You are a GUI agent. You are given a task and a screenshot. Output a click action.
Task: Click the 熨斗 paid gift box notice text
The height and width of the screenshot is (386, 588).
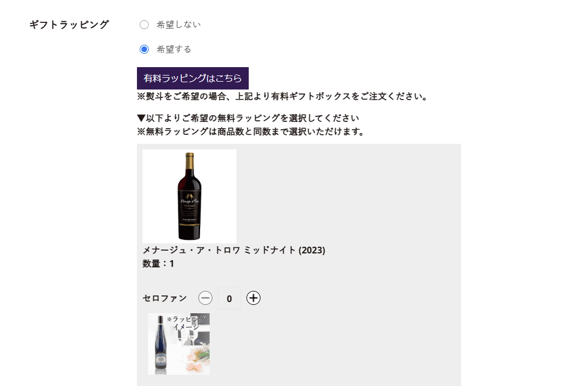click(282, 96)
